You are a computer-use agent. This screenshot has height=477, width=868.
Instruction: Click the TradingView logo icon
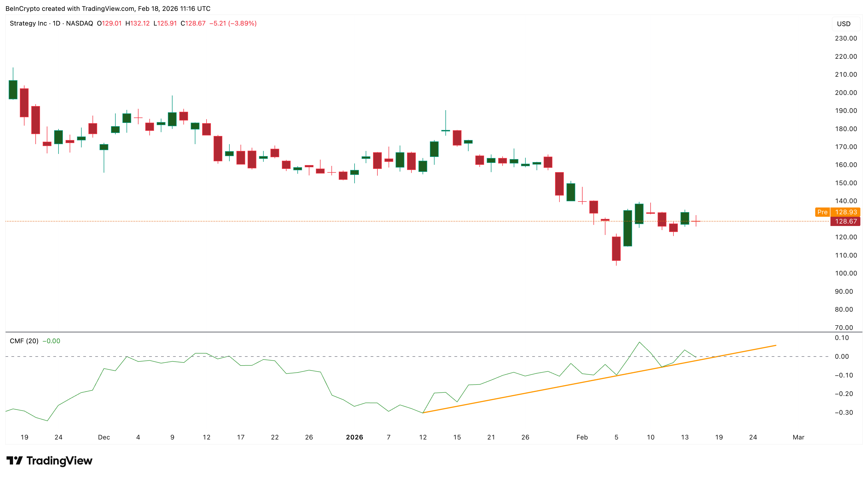[14, 460]
